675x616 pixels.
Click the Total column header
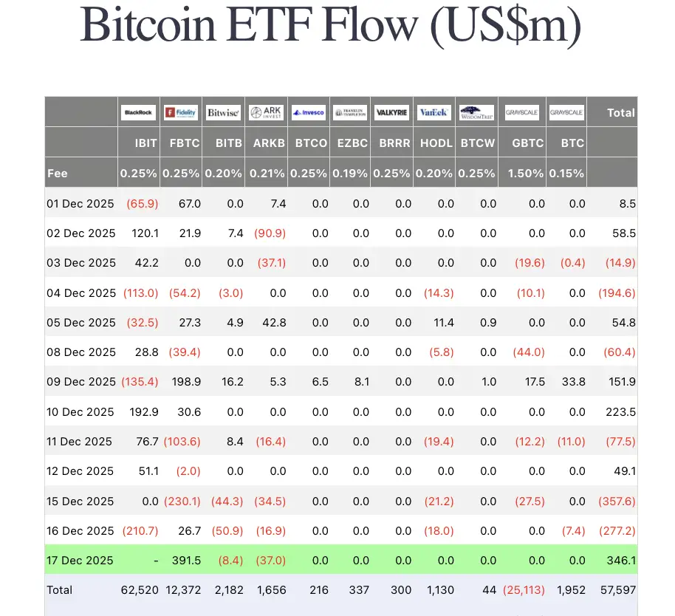tap(620, 113)
